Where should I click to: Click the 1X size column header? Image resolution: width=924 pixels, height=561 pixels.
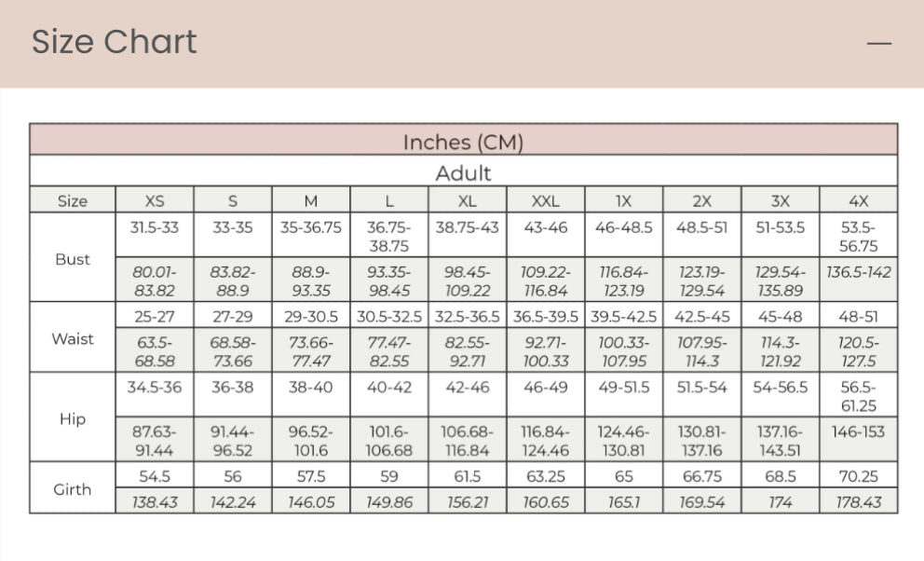click(624, 201)
